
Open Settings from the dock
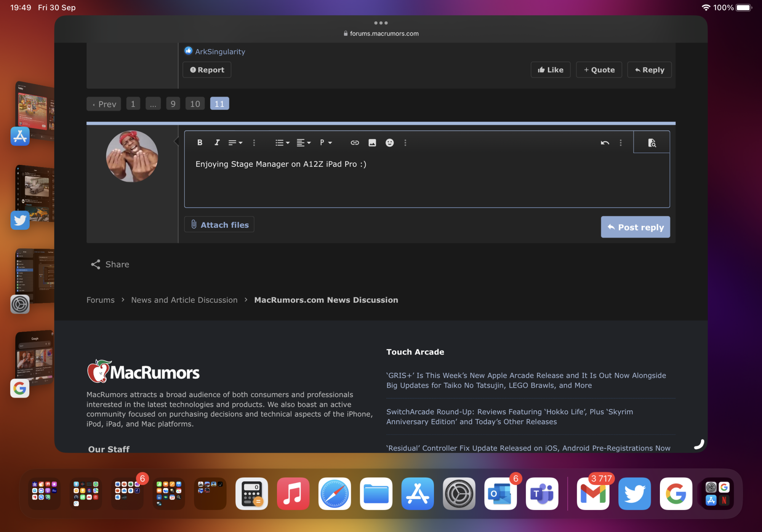click(x=459, y=494)
